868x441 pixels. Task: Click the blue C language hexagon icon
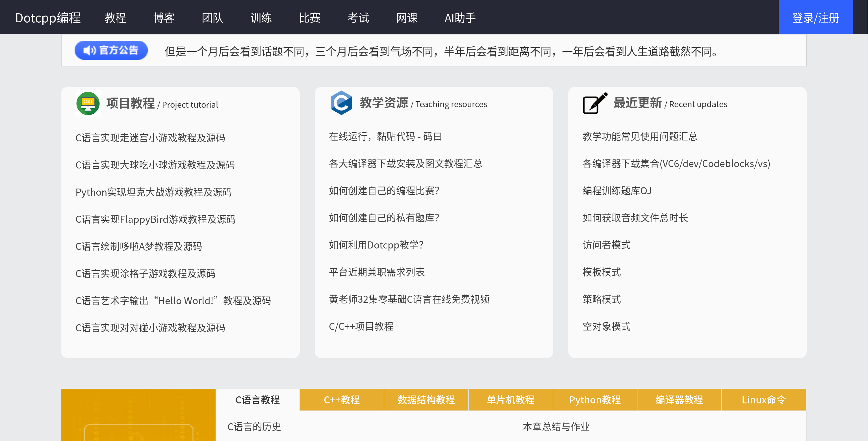click(341, 103)
